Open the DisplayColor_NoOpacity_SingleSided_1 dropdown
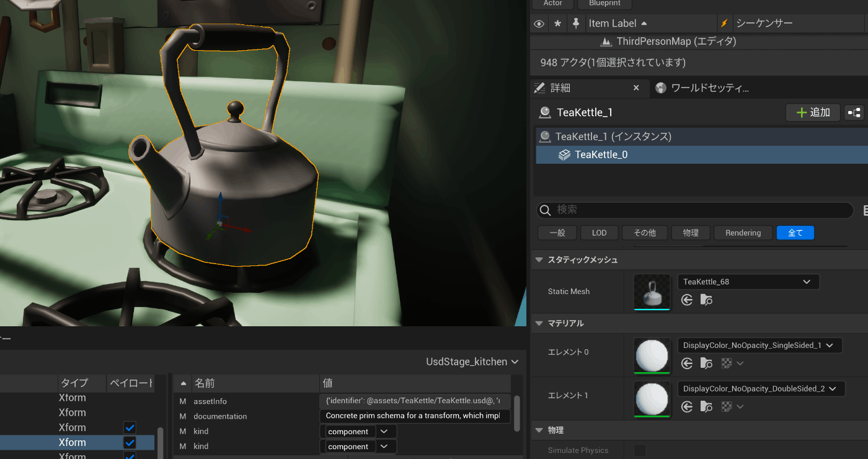The height and width of the screenshot is (459, 868). pos(759,345)
